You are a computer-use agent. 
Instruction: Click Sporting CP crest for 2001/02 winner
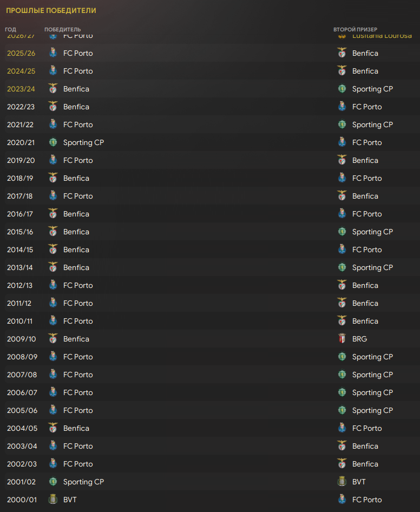pos(53,481)
